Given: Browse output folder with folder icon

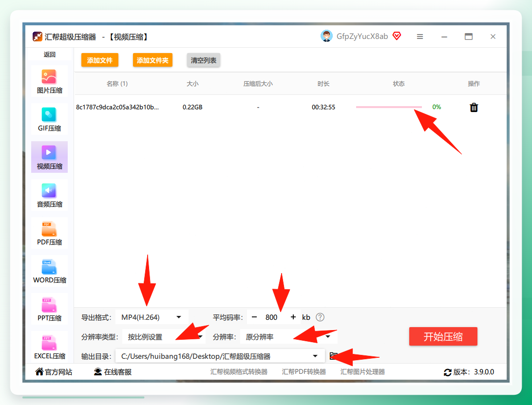Looking at the screenshot, I should point(334,356).
